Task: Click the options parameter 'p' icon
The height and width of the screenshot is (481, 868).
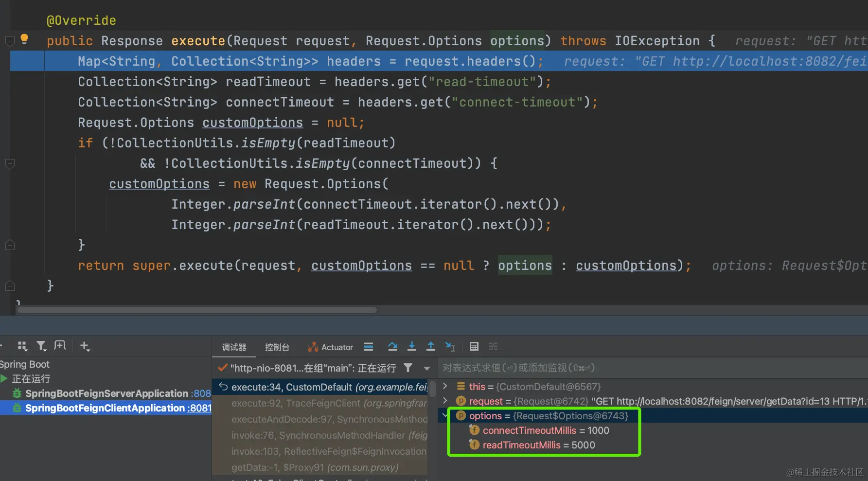Action: click(461, 415)
